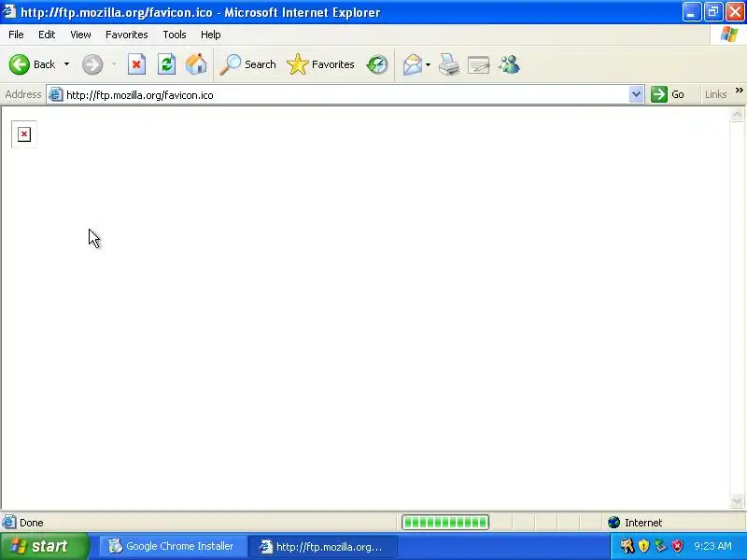Image resolution: width=747 pixels, height=560 pixels.
Task: Expand the Mail dropdown arrow
Action: [x=428, y=64]
